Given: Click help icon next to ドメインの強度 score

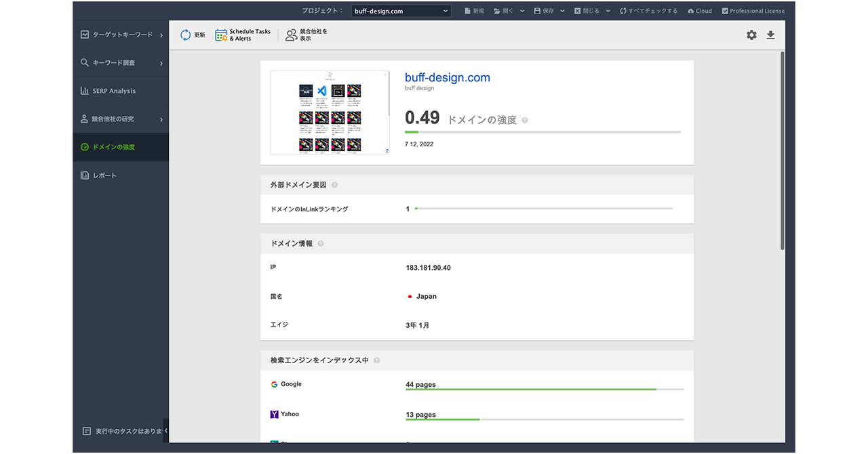Looking at the screenshot, I should 525,121.
